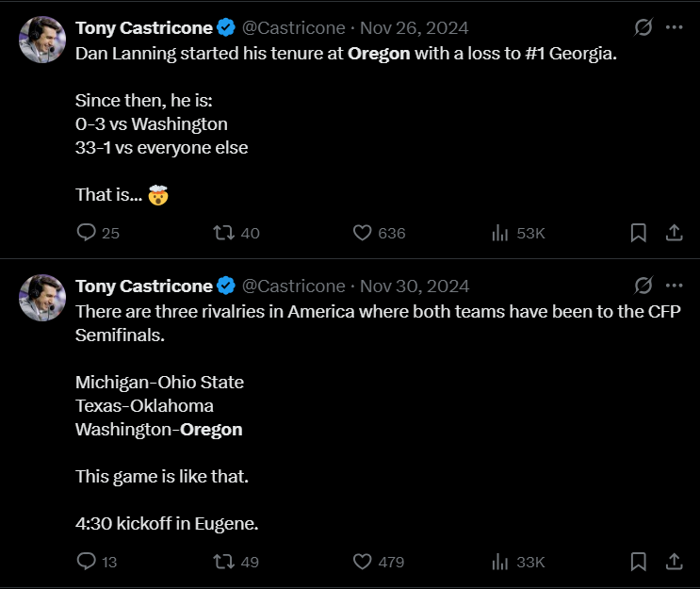Reply to the CFP rivalries tweet

click(x=87, y=562)
